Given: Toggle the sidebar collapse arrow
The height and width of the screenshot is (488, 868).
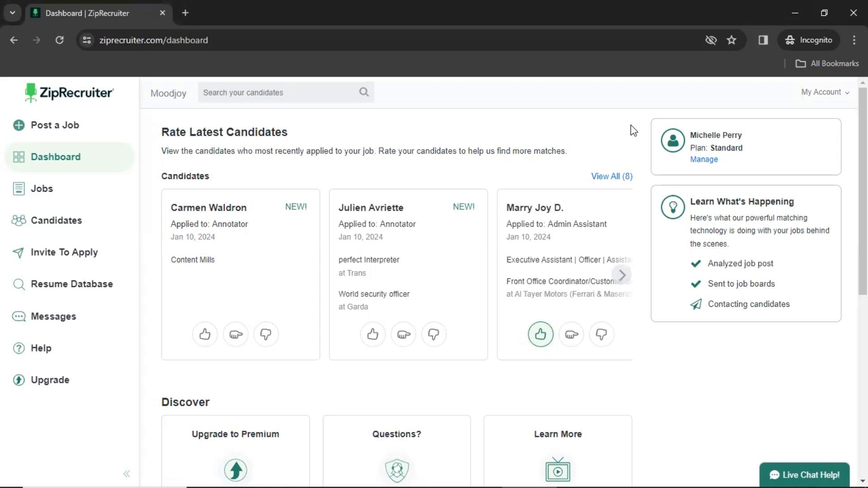Looking at the screenshot, I should (126, 473).
